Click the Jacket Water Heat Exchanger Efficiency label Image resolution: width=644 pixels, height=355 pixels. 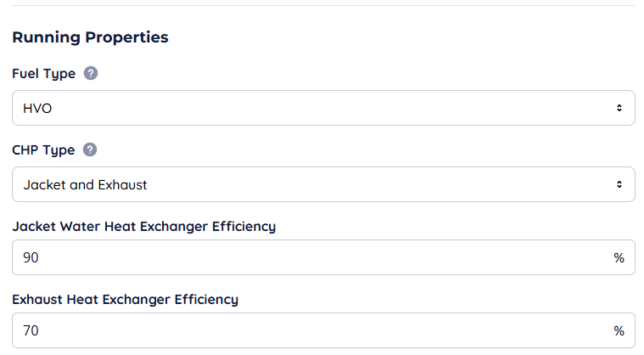[144, 226]
